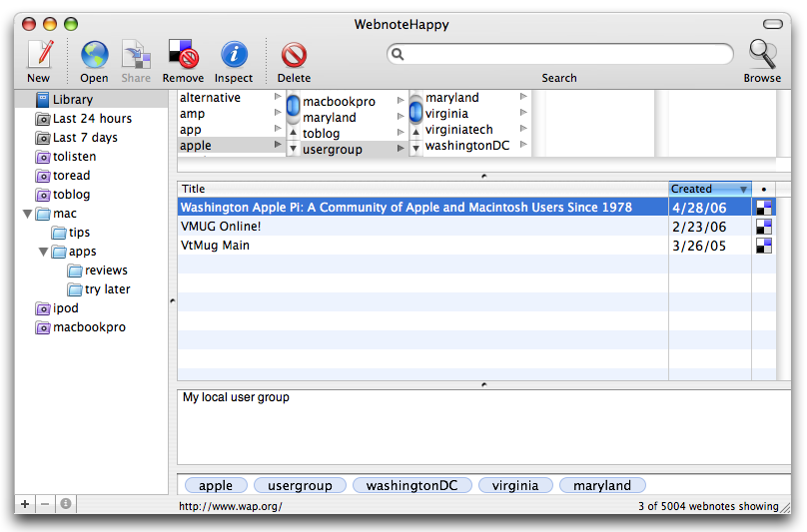This screenshot has height=532, width=807.
Task: Collapse the mac folder disclosure triangle
Action: (28, 214)
